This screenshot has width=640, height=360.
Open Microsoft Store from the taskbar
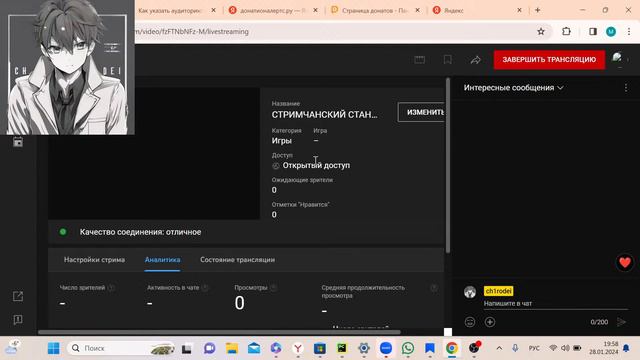(x=320, y=348)
